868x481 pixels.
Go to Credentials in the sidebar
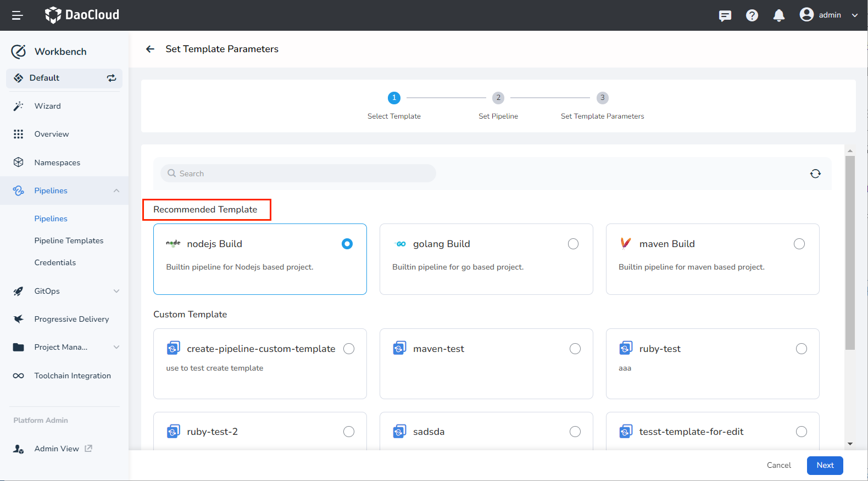(x=55, y=262)
